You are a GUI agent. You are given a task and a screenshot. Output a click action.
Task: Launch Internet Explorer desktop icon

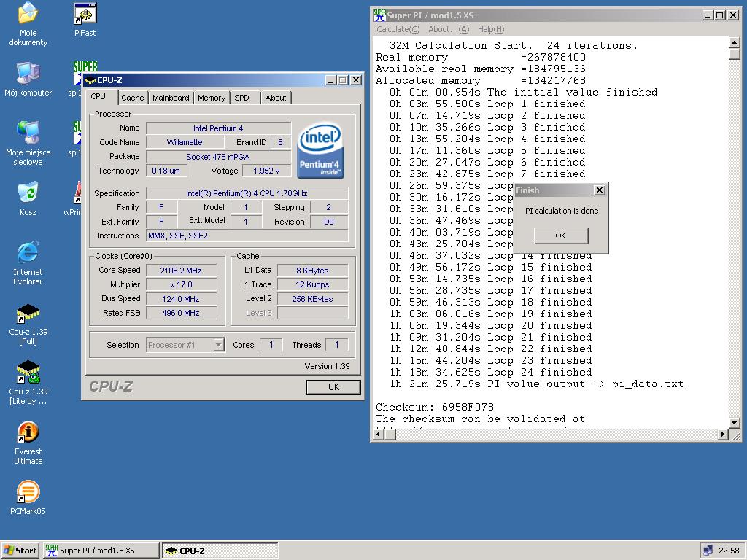click(x=28, y=262)
